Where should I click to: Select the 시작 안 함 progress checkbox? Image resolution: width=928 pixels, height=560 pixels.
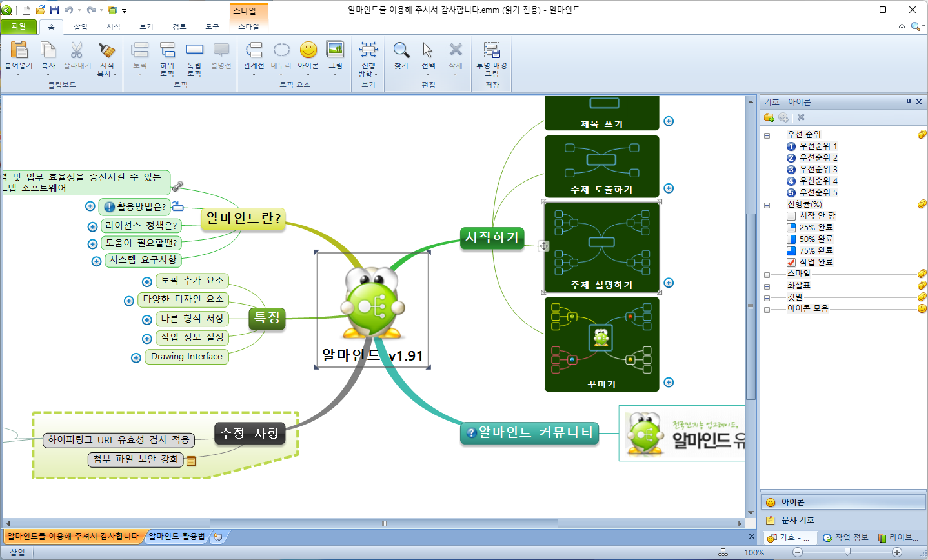coord(791,216)
